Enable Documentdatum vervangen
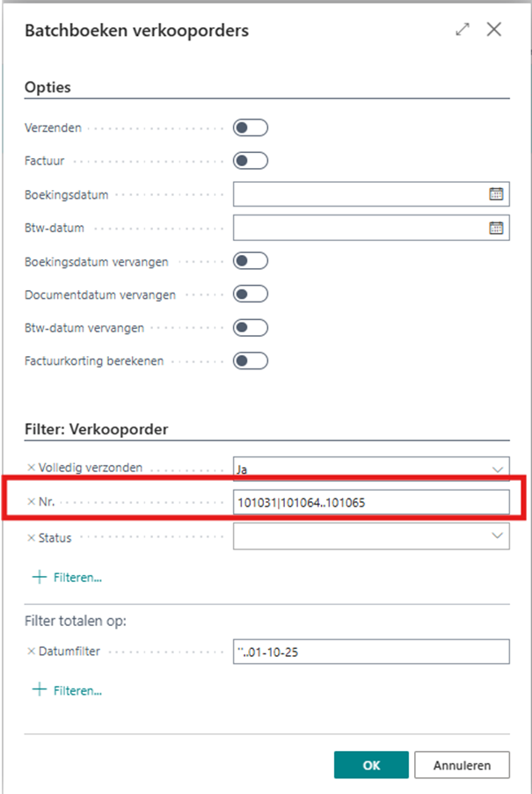 (x=250, y=294)
